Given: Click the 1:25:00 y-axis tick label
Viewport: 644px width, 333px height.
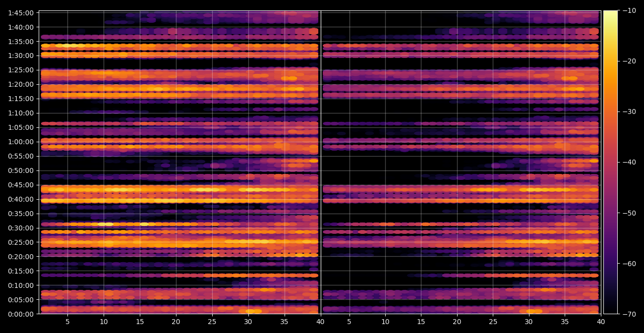Looking at the screenshot, I should [21, 69].
